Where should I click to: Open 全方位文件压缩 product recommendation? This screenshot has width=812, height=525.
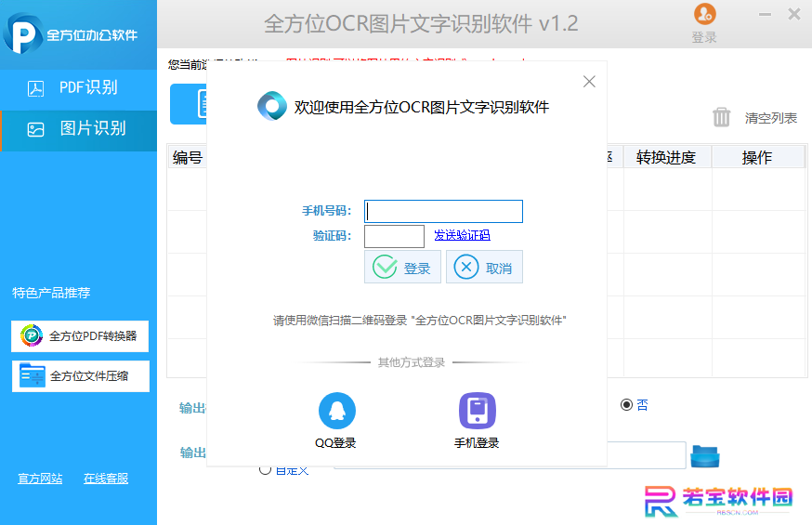click(x=80, y=376)
